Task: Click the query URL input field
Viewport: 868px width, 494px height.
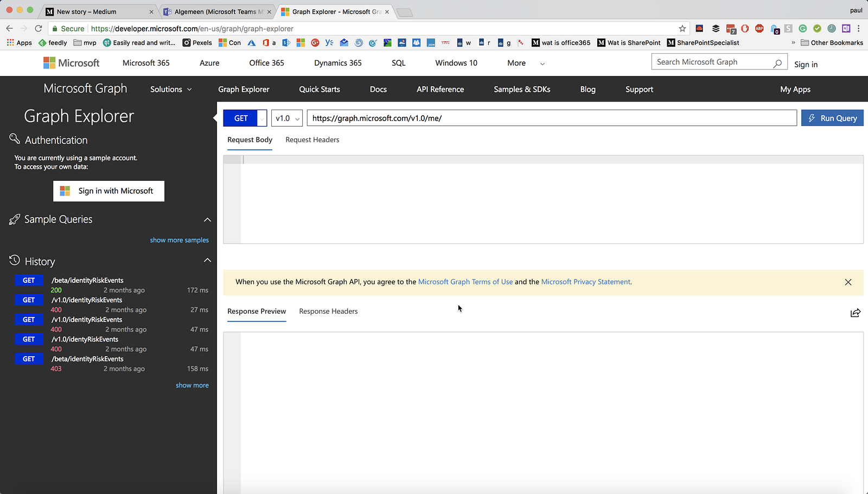Action: click(551, 118)
